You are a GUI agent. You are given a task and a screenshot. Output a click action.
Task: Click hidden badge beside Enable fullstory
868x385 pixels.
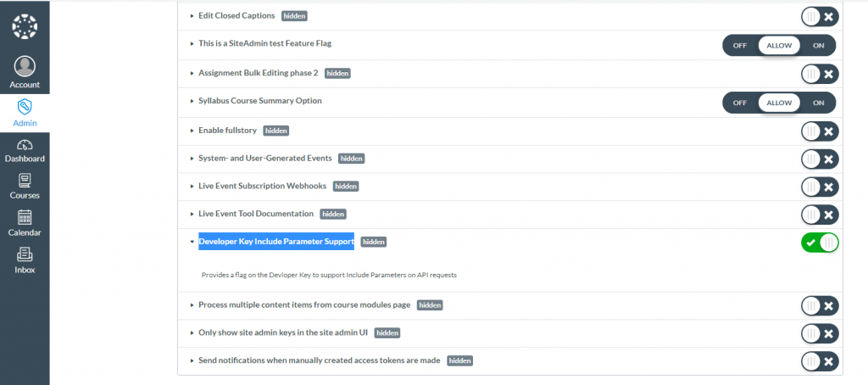click(276, 131)
